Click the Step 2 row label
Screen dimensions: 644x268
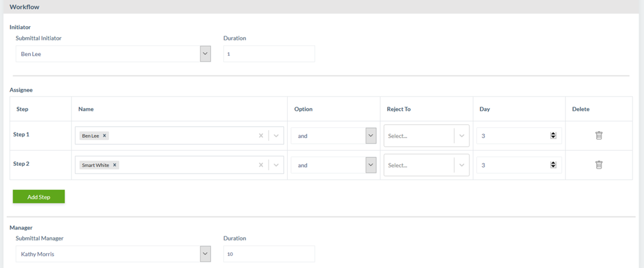pyautogui.click(x=21, y=163)
